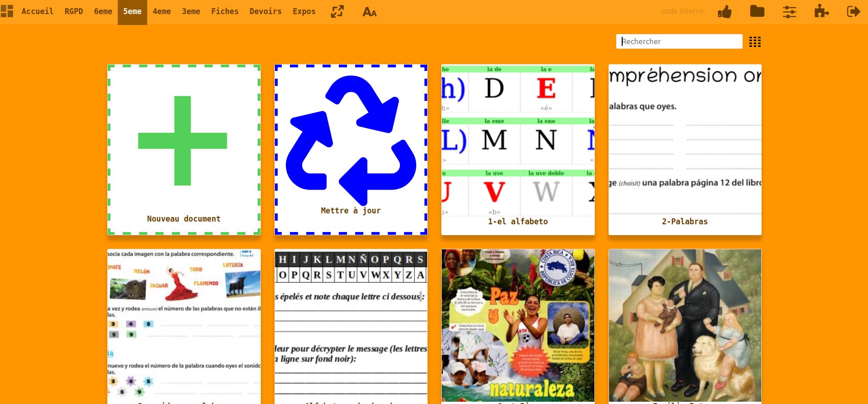868x404 pixels.
Task: Click the thumbs-up icon
Action: pyautogui.click(x=725, y=11)
